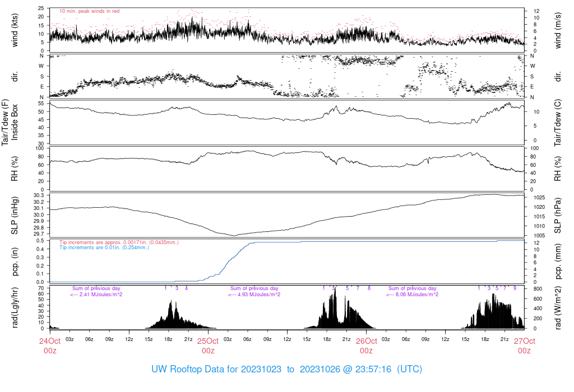Click the red '27Oct 00z' date label
574x392 pixels.
click(x=524, y=346)
